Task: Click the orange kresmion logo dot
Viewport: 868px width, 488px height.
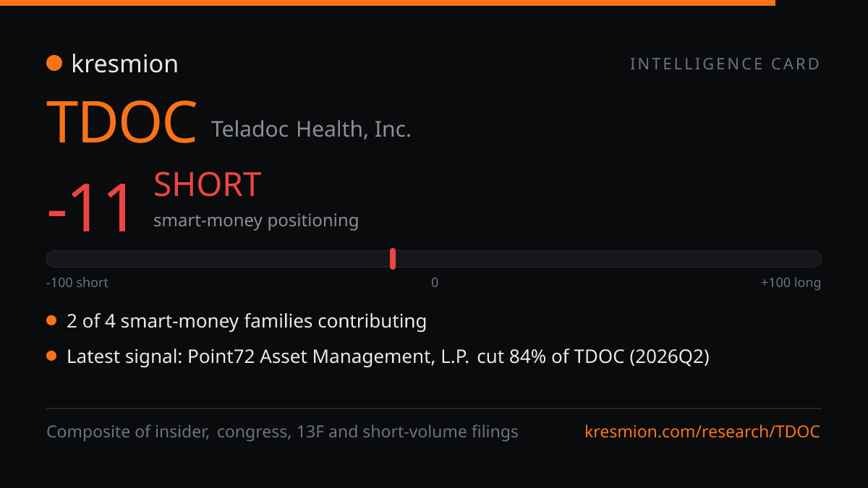Action: click(x=54, y=64)
